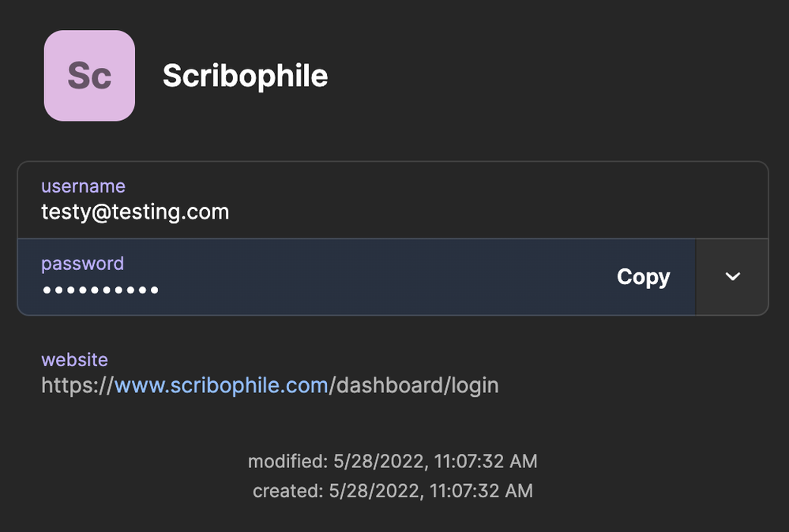
Task: Expand the password options chevron
Action: pos(732,277)
